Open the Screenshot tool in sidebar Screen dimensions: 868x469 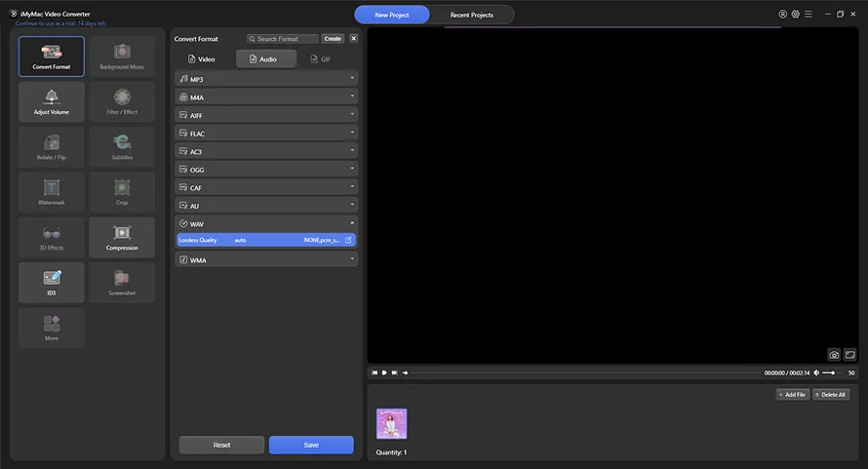pos(122,283)
